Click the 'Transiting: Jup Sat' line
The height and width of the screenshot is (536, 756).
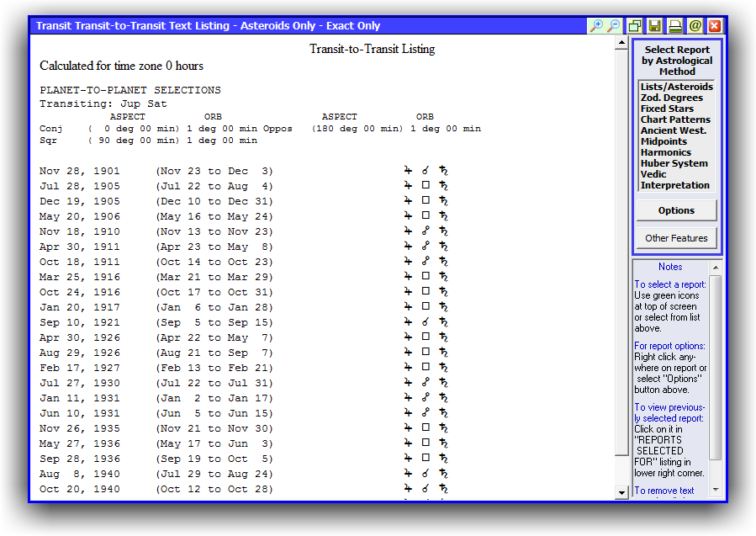(x=103, y=103)
